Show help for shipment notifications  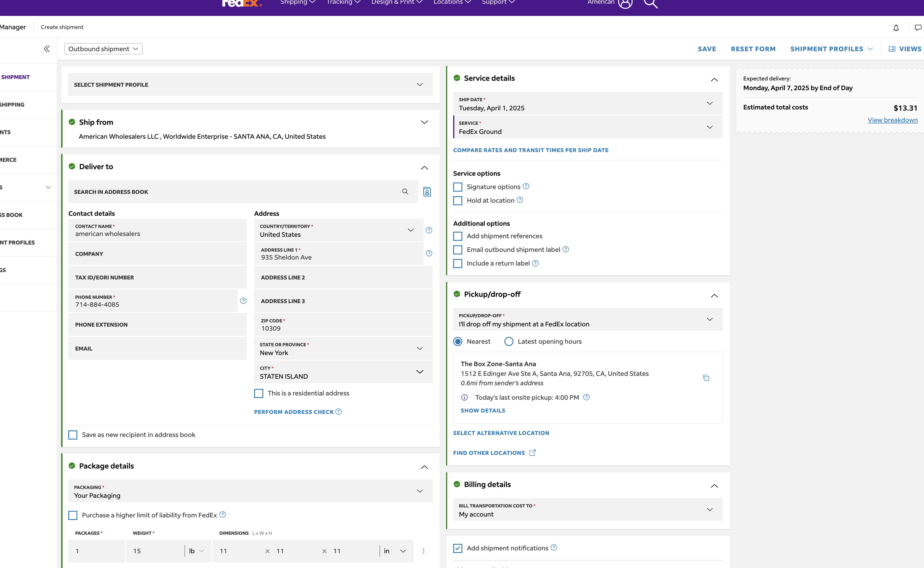point(554,548)
